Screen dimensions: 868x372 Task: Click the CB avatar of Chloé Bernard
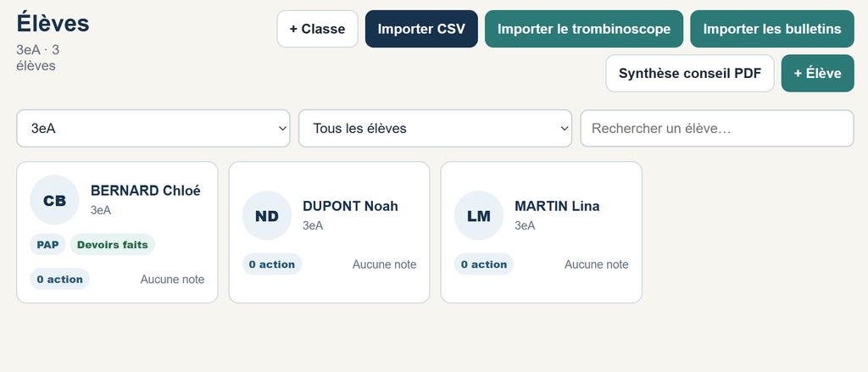(x=54, y=200)
